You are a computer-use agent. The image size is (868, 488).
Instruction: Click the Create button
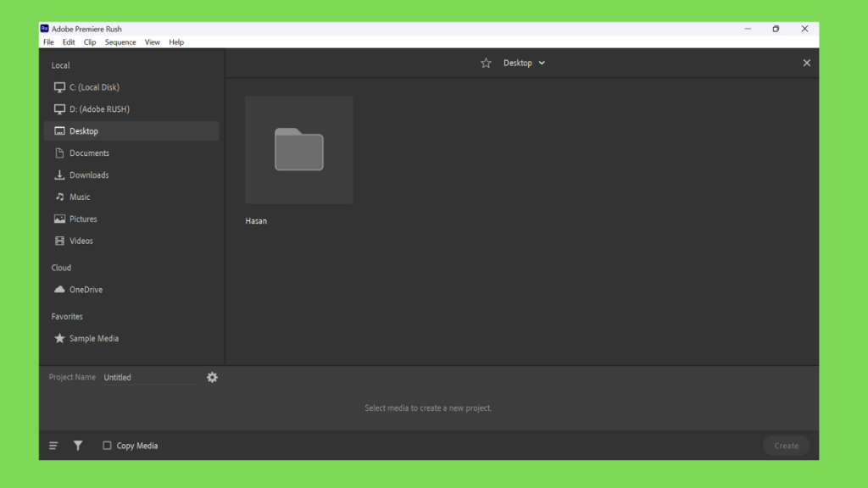pos(786,446)
